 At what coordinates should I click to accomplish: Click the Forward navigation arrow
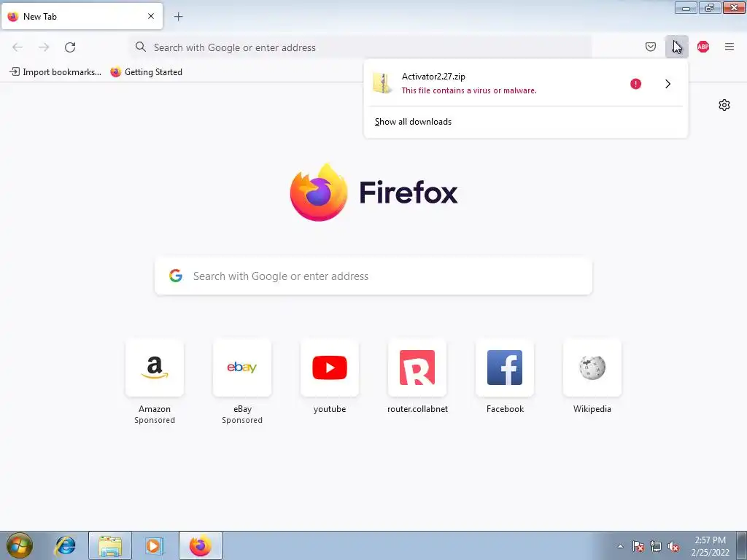[x=44, y=47]
